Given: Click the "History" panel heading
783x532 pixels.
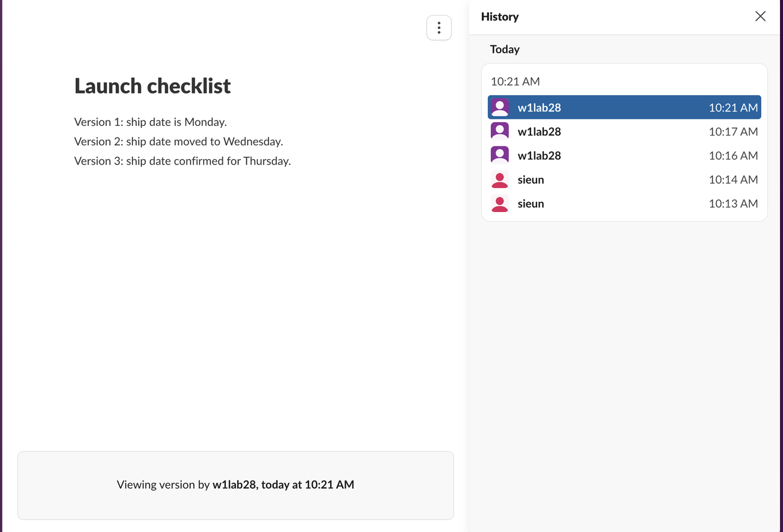Looking at the screenshot, I should tap(500, 16).
